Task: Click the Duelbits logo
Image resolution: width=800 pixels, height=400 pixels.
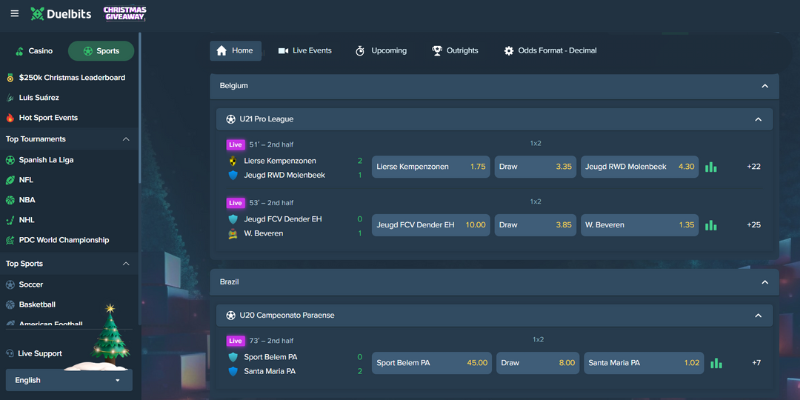Action: [61, 14]
